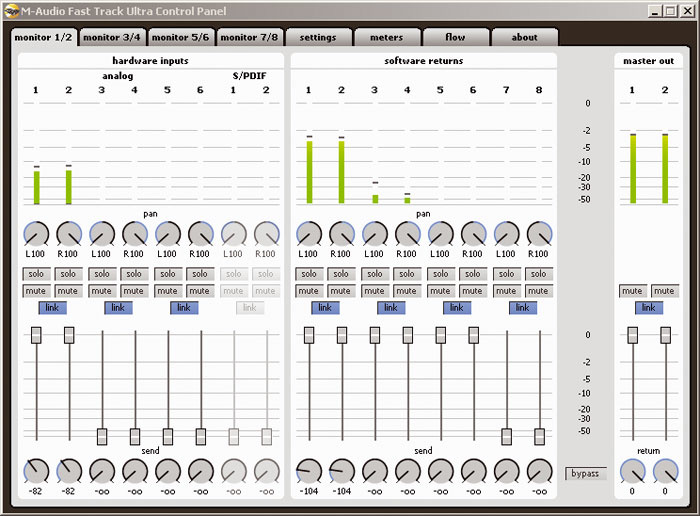Toggle link for software returns 1 and 2

pyautogui.click(x=325, y=308)
